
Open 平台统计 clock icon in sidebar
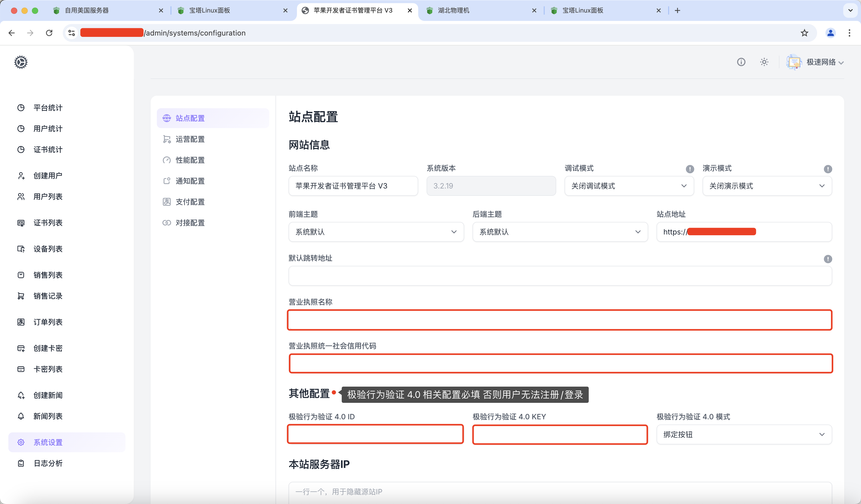21,108
